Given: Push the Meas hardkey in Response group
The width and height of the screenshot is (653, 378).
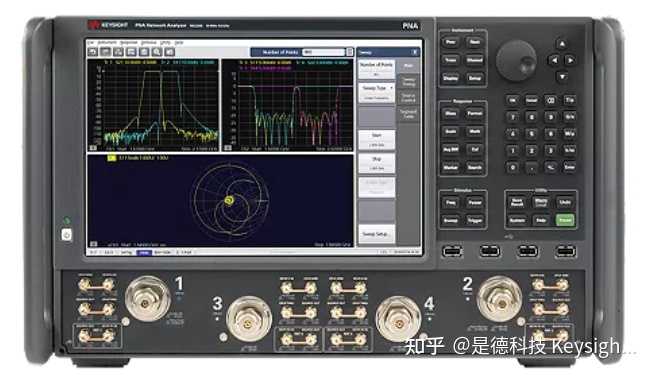Looking at the screenshot, I should (x=450, y=113).
